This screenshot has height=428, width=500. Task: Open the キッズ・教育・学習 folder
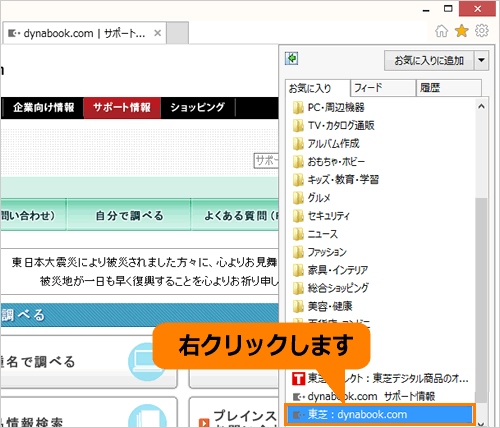pos(336,180)
